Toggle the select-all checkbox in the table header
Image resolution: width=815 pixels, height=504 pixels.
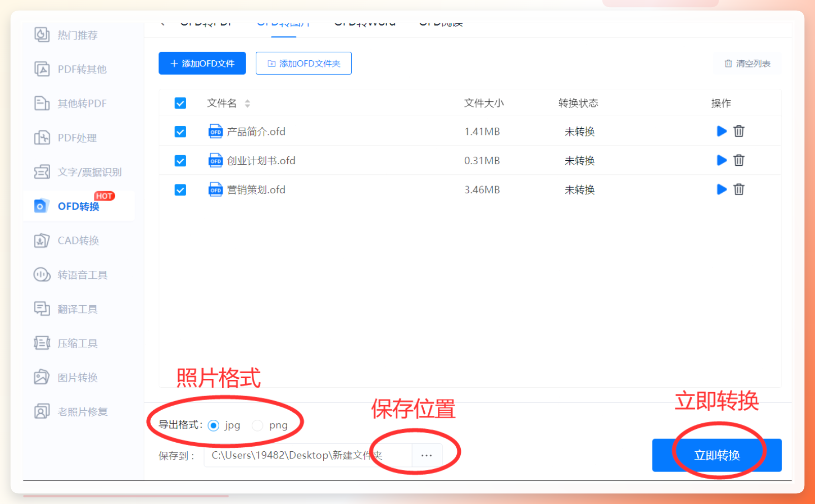180,103
